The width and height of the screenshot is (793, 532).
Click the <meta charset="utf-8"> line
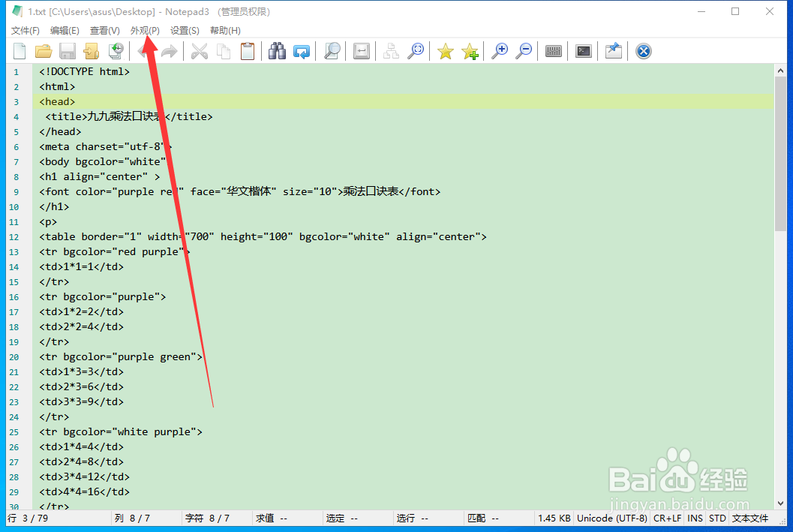click(x=106, y=146)
